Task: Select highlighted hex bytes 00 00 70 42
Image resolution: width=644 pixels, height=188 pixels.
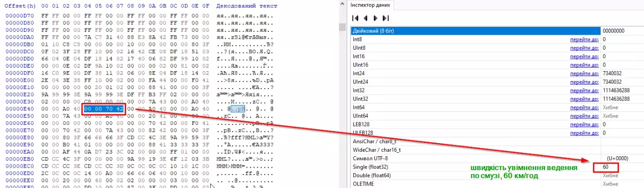Action: coord(103,108)
